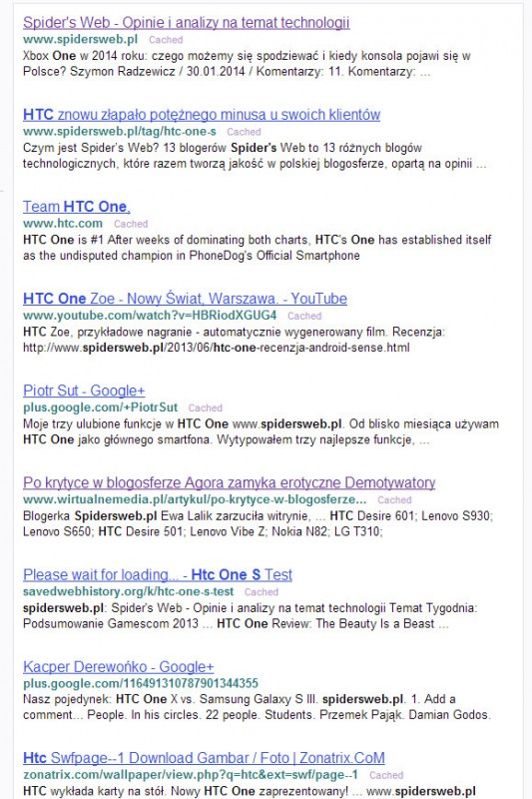
Task: Open Spider's Web - Opinie i analizy result
Action: (x=187, y=23)
